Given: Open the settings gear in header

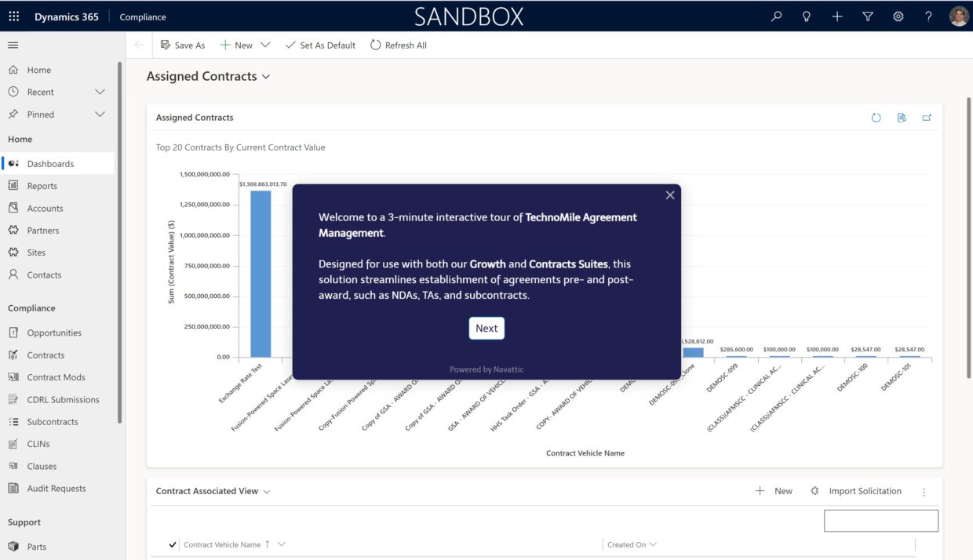Looking at the screenshot, I should [x=898, y=16].
